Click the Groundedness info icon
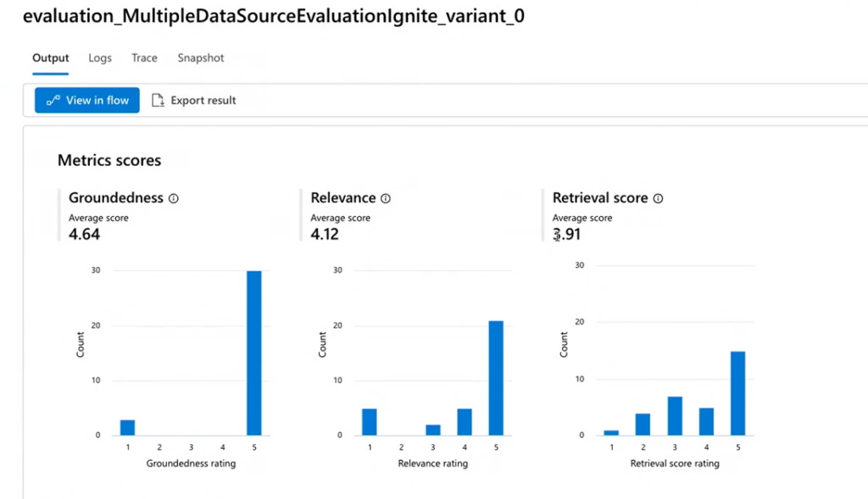The height and width of the screenshot is (499, 868). point(173,198)
